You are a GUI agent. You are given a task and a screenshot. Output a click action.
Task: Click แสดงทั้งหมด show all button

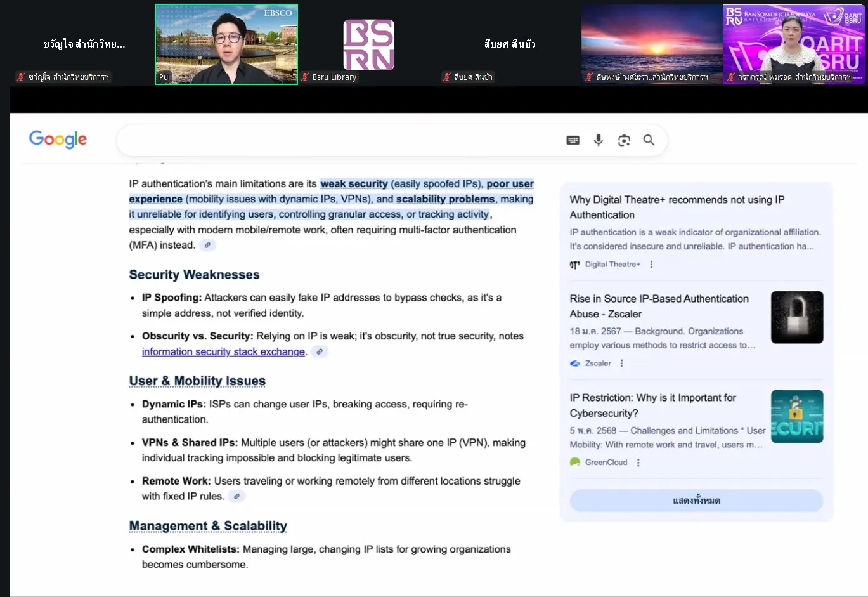click(x=696, y=501)
